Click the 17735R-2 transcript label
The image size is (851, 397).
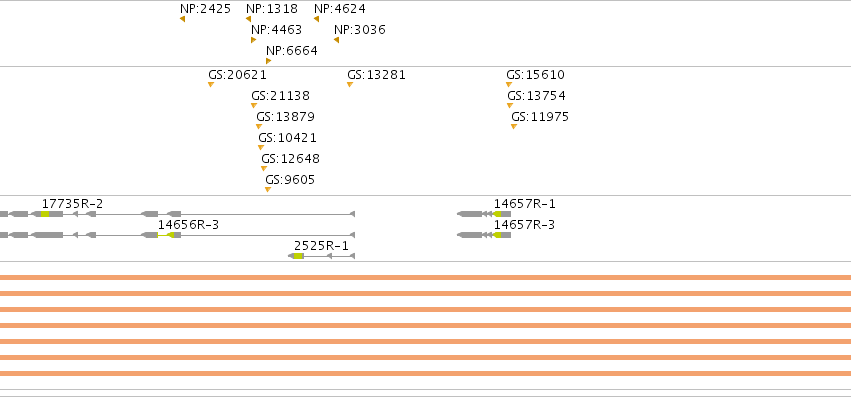72,204
